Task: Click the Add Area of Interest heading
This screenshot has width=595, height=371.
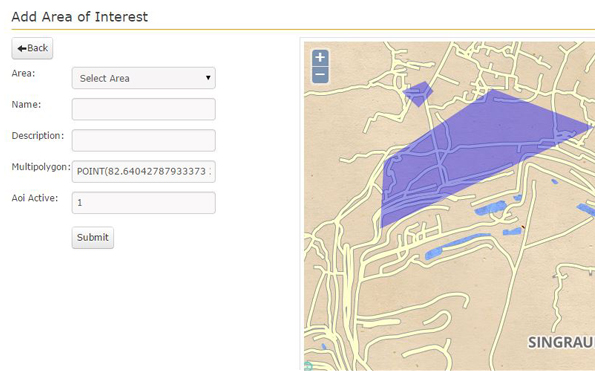Action: click(80, 17)
